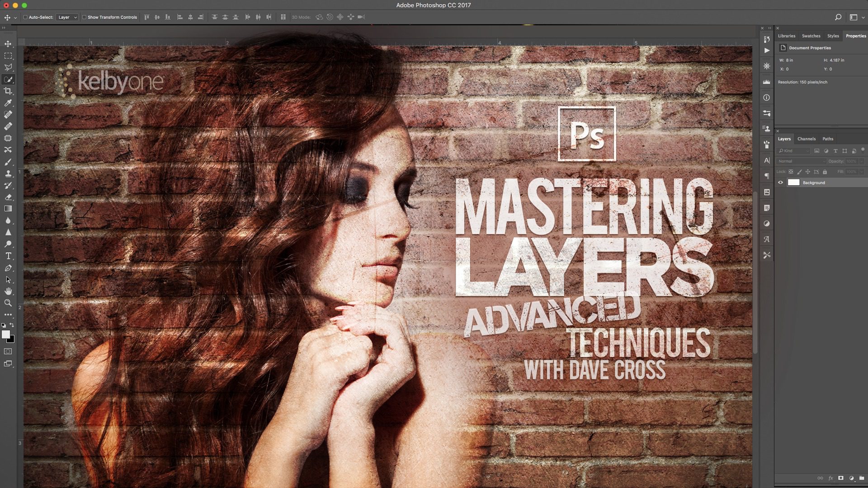Toggle the layer filter on/off switch
Image resolution: width=868 pixels, height=488 pixels.
tap(863, 150)
